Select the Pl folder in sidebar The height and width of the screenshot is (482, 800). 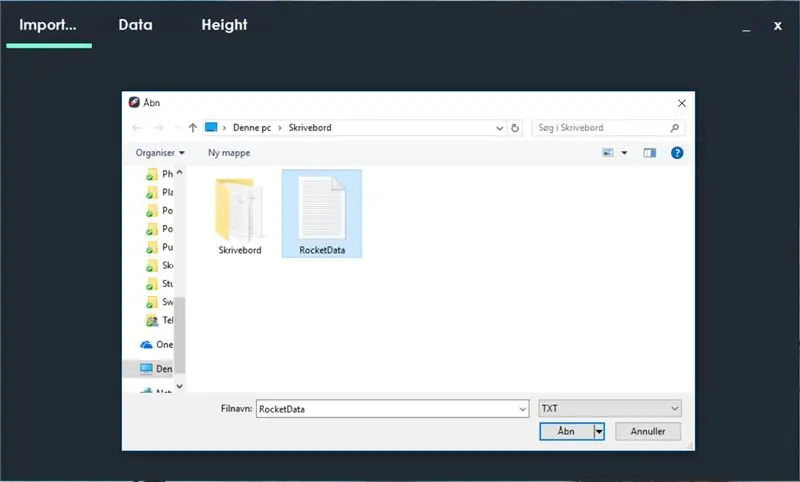click(159, 192)
